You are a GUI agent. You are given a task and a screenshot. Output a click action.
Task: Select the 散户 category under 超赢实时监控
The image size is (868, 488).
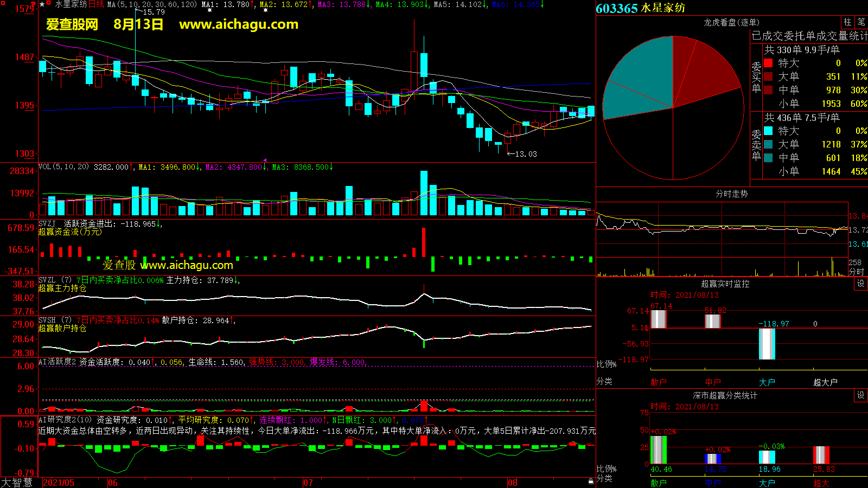(x=659, y=382)
